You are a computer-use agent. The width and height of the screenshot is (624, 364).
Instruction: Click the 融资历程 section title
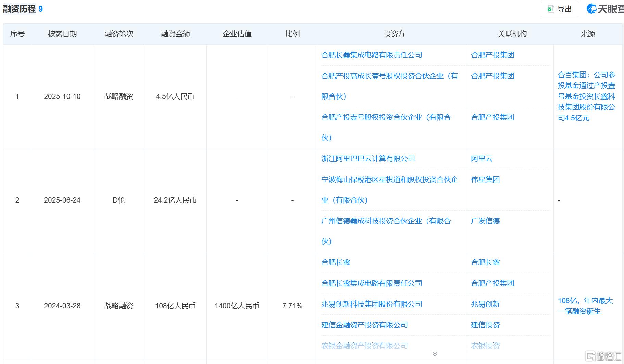[19, 9]
